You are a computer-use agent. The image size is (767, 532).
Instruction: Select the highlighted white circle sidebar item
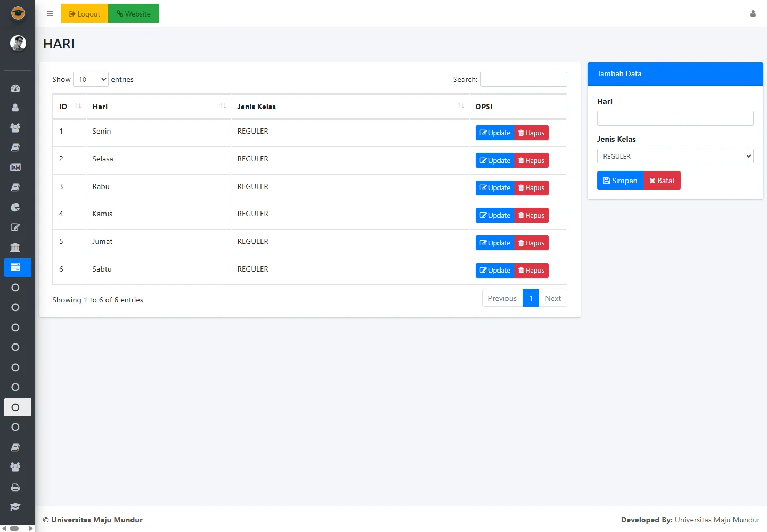[15, 407]
